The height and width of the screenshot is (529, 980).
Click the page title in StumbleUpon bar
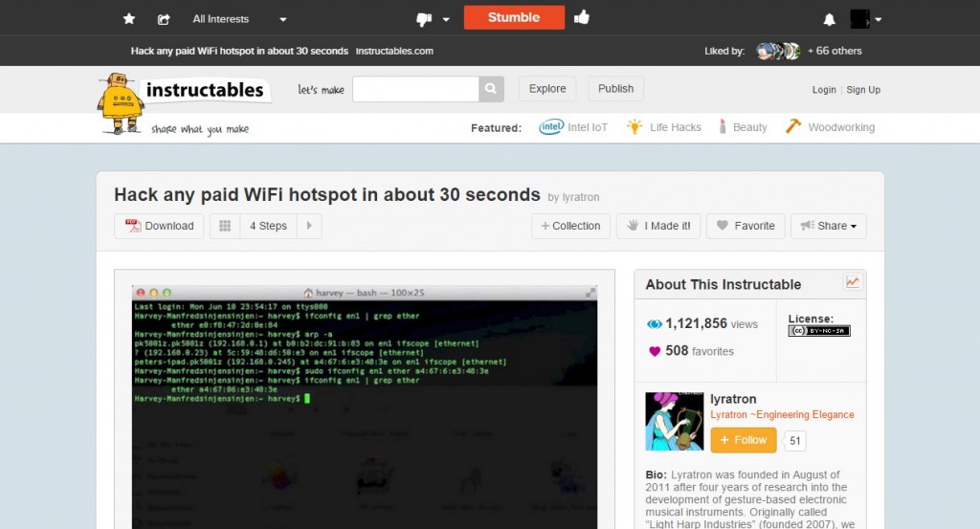tap(239, 51)
